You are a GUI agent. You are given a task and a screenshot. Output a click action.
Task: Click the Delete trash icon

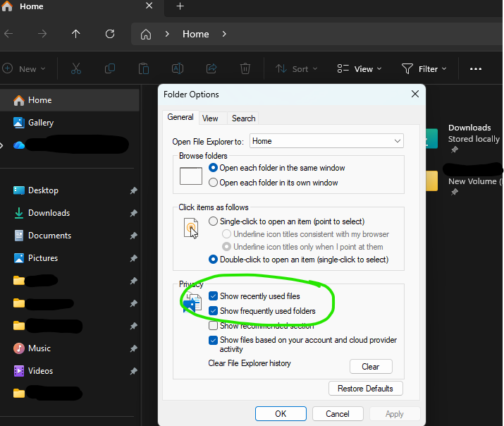click(x=245, y=68)
